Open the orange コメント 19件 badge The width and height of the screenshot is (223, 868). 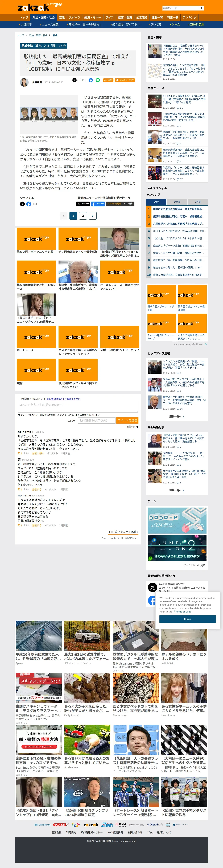[x=125, y=80]
